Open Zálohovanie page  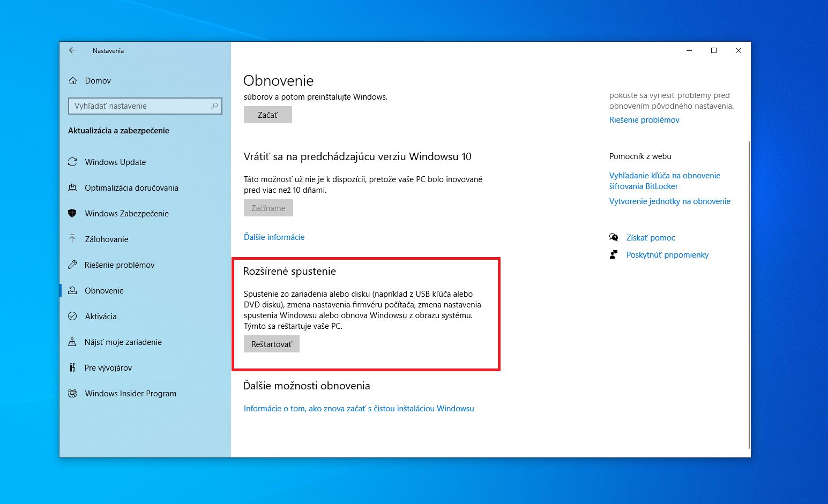tap(145, 239)
